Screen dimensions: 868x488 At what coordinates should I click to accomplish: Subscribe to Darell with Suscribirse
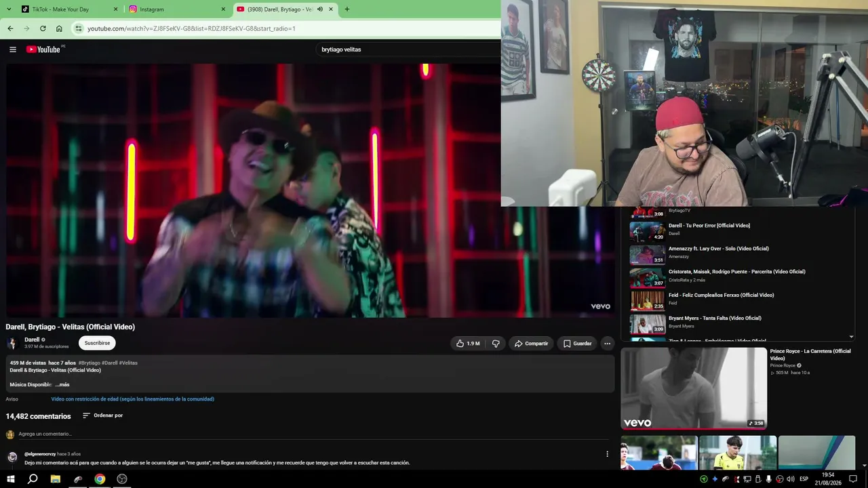click(x=97, y=343)
